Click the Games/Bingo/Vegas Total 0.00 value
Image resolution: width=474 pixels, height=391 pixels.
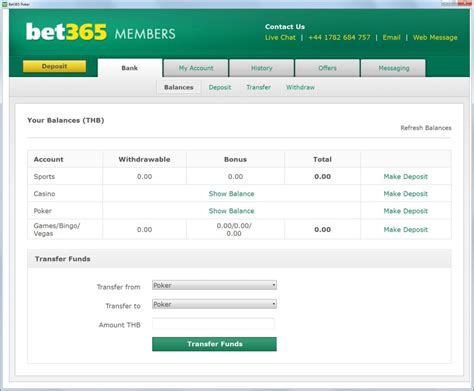[x=322, y=230]
